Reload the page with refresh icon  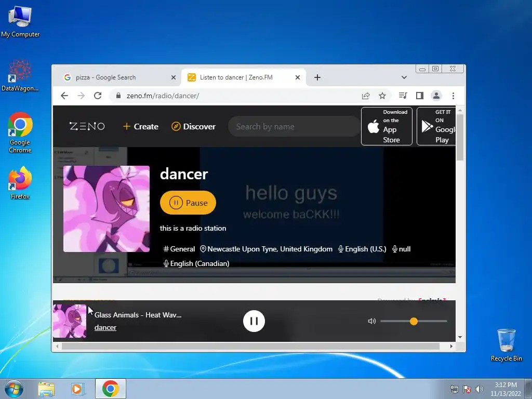98,96
